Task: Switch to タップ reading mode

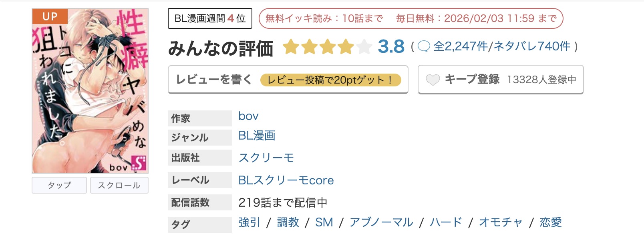Action: [x=59, y=185]
